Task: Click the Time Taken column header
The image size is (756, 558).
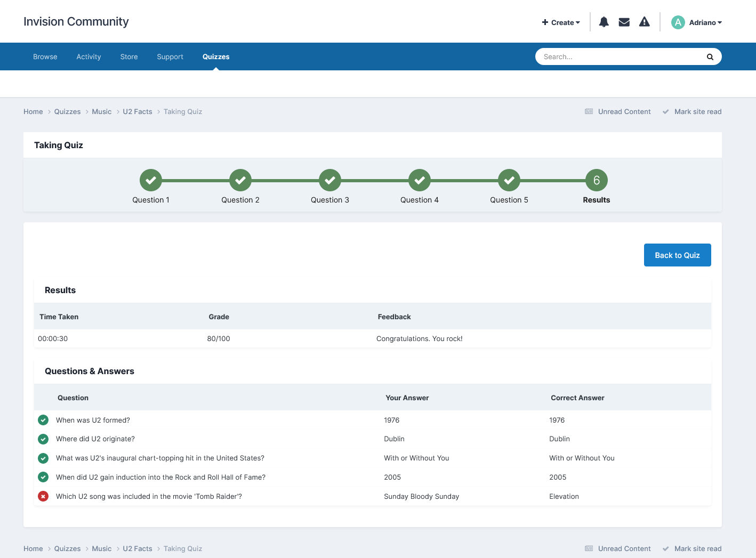Action: click(x=59, y=317)
